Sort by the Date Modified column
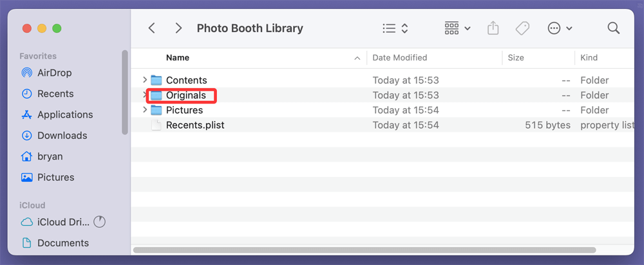The width and height of the screenshot is (644, 265). point(400,58)
